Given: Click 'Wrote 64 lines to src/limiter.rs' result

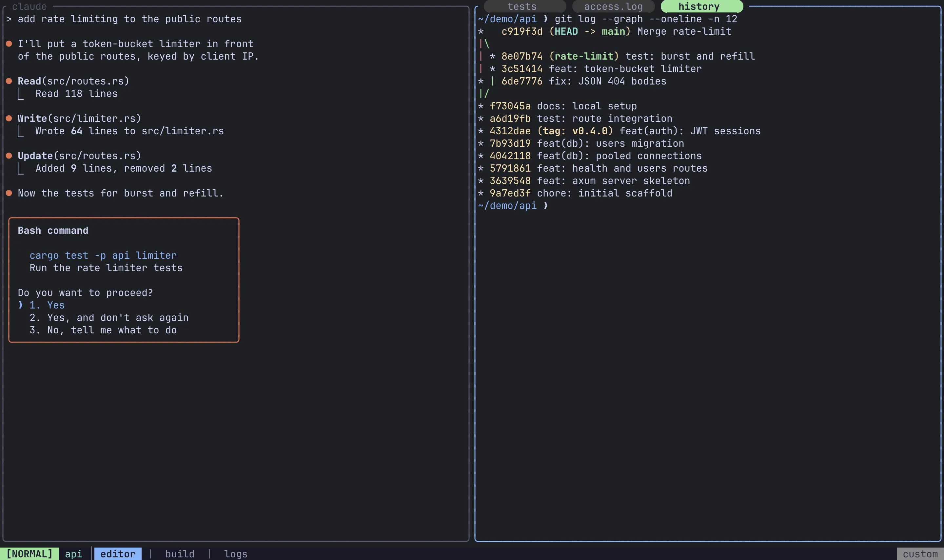Looking at the screenshot, I should 129,131.
